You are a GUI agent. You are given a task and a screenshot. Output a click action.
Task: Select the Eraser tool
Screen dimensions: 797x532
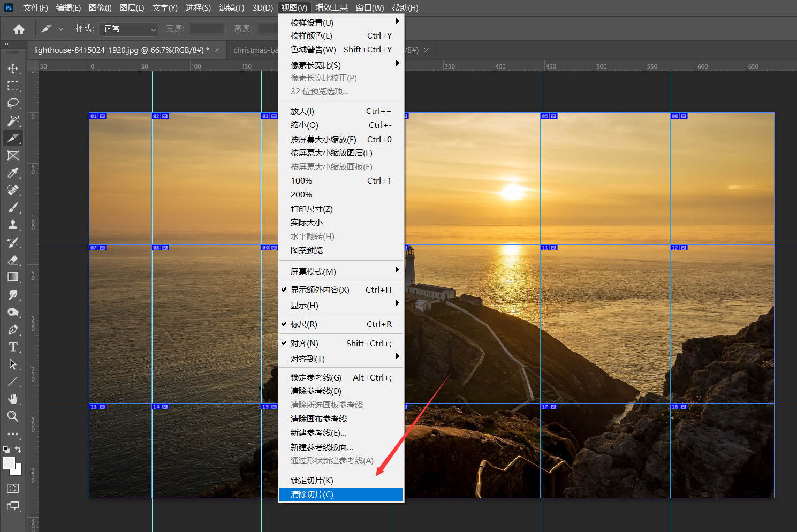[13, 260]
